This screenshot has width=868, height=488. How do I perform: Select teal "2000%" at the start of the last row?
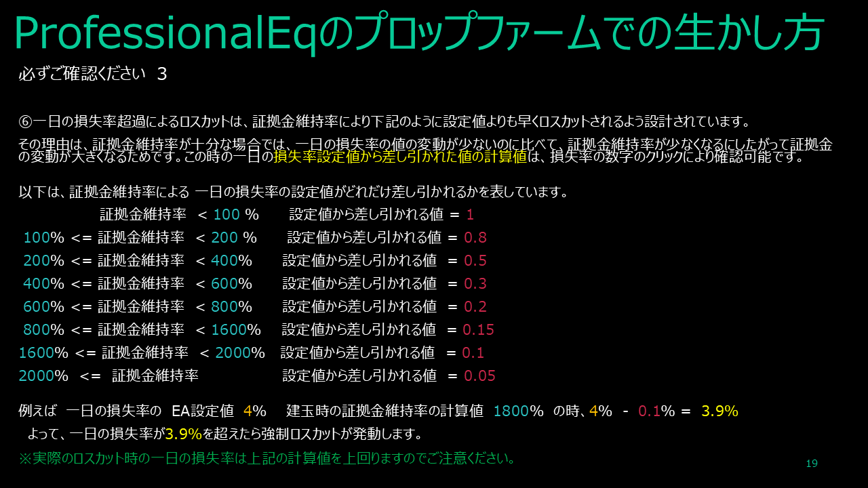[43, 375]
